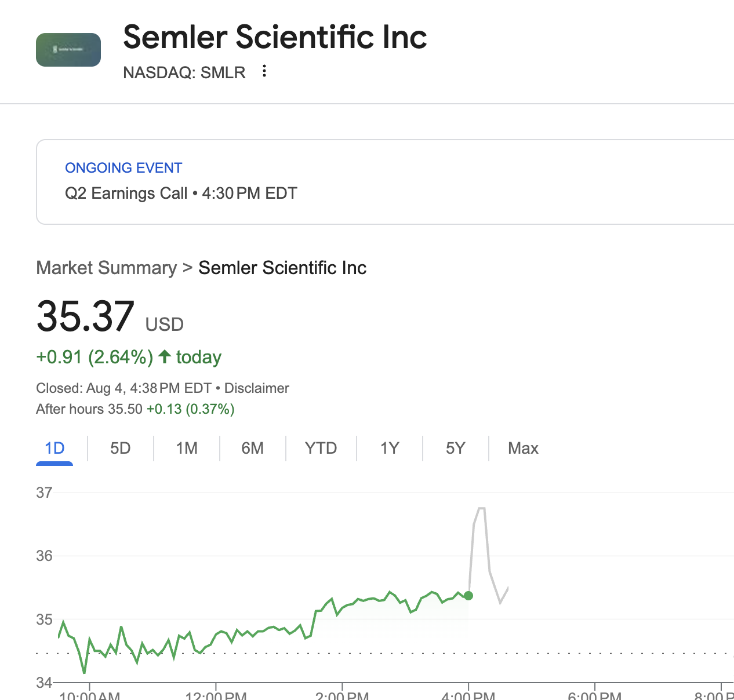Open the three-dot menu beside NASDAQ: SMLR

264,71
